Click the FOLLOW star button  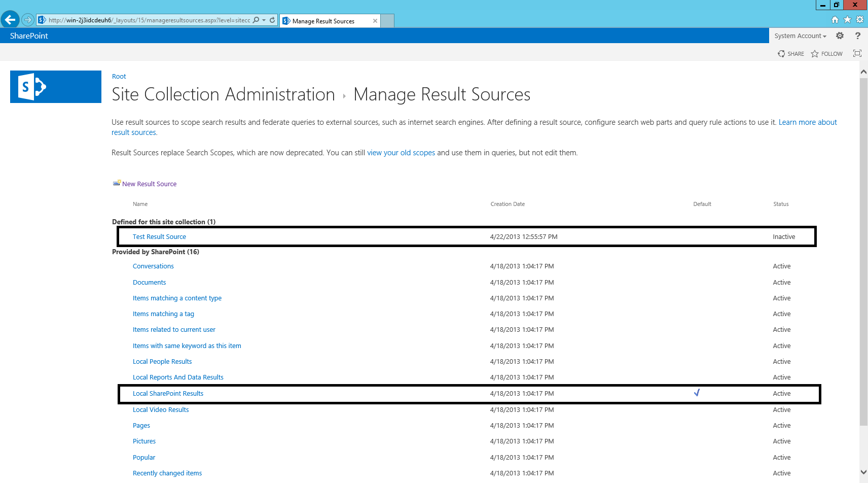[x=826, y=54]
